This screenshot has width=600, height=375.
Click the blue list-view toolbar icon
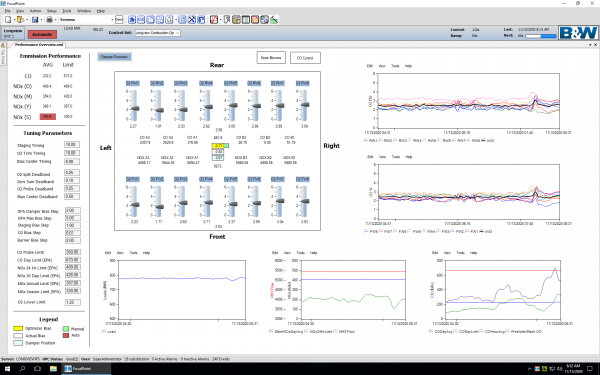pyautogui.click(x=183, y=20)
